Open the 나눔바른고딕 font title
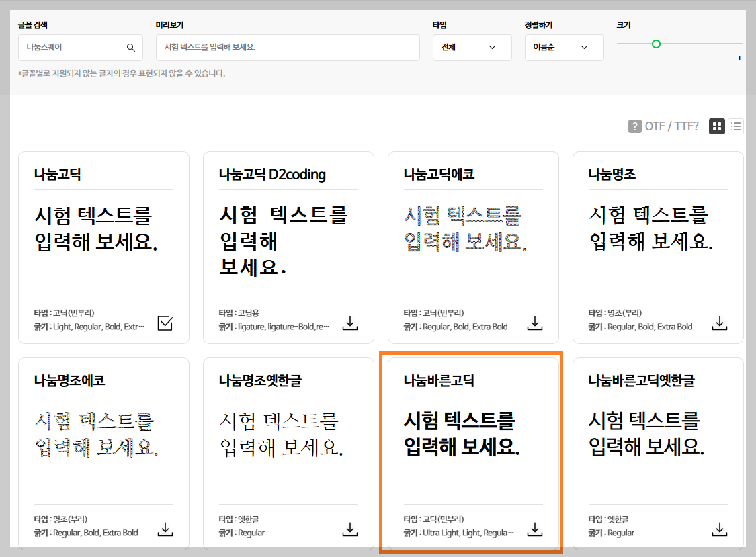756x557 pixels. 439,380
